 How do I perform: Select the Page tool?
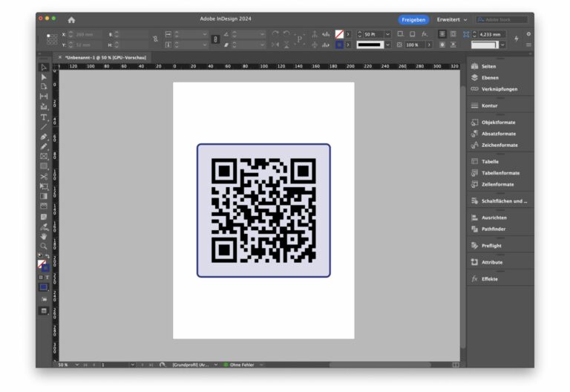point(44,87)
